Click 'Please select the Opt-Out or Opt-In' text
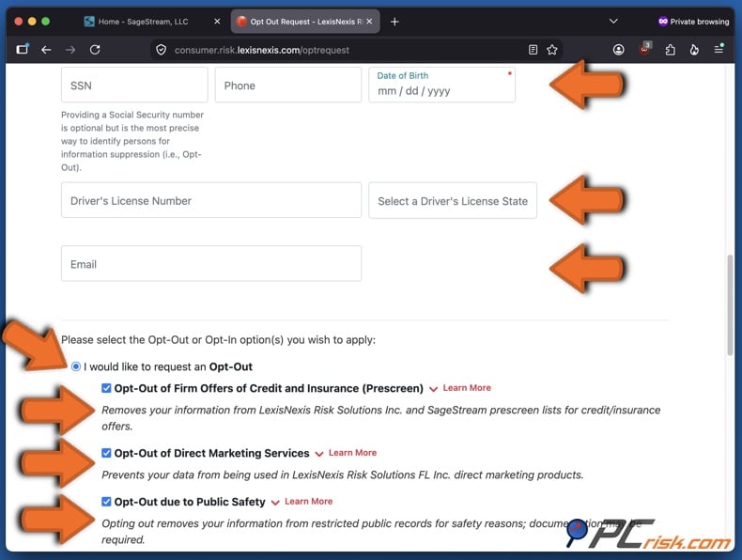Viewport: 742px width, 560px height. [x=218, y=340]
